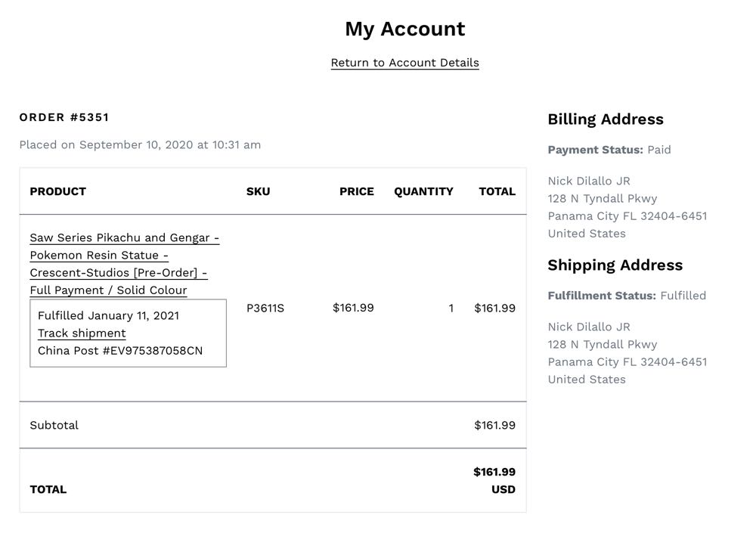Click the ORDER #5351 heading
756x558 pixels.
click(x=64, y=117)
